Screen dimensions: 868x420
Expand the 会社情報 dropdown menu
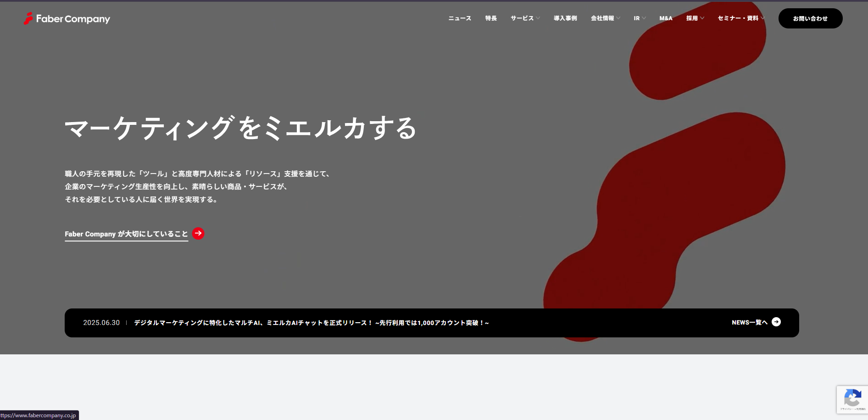(605, 18)
